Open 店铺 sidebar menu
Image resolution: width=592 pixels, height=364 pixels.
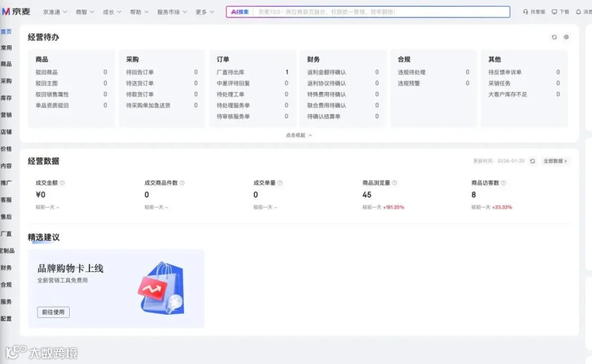point(6,132)
